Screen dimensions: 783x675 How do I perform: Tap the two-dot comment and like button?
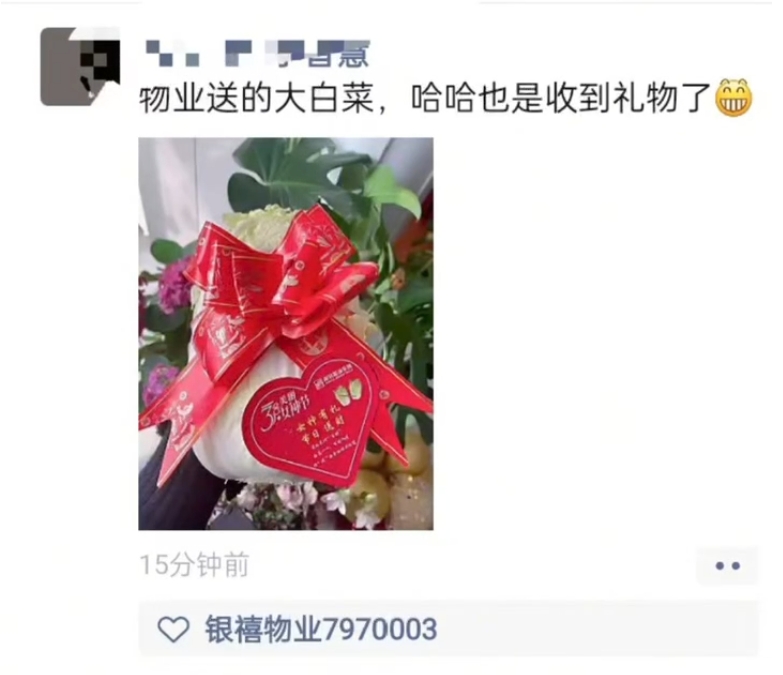(x=727, y=566)
